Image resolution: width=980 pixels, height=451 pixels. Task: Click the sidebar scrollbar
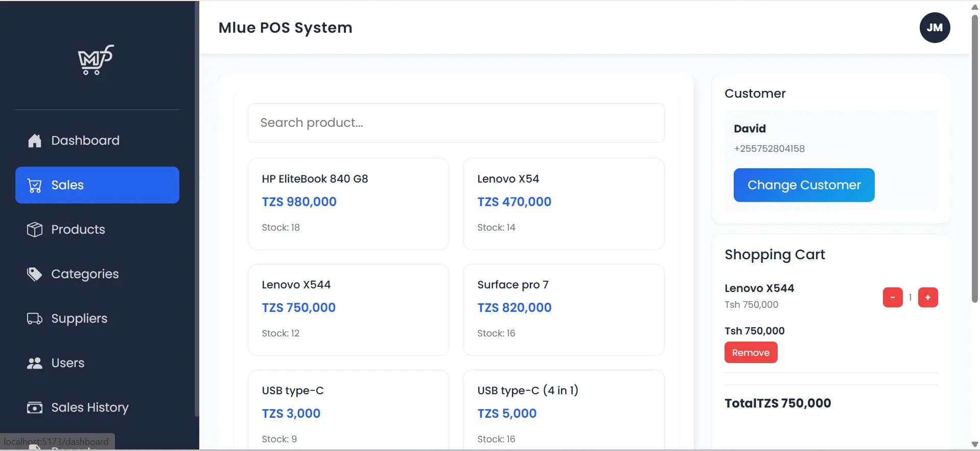click(197, 209)
